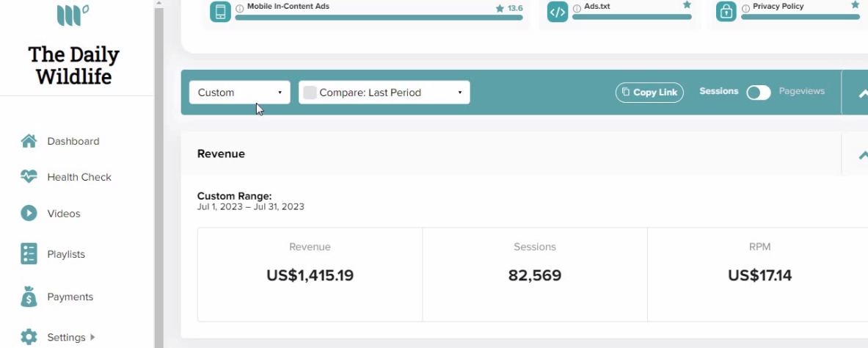The image size is (868, 348).
Task: Click the Privacy Policy lock icon
Action: [726, 12]
